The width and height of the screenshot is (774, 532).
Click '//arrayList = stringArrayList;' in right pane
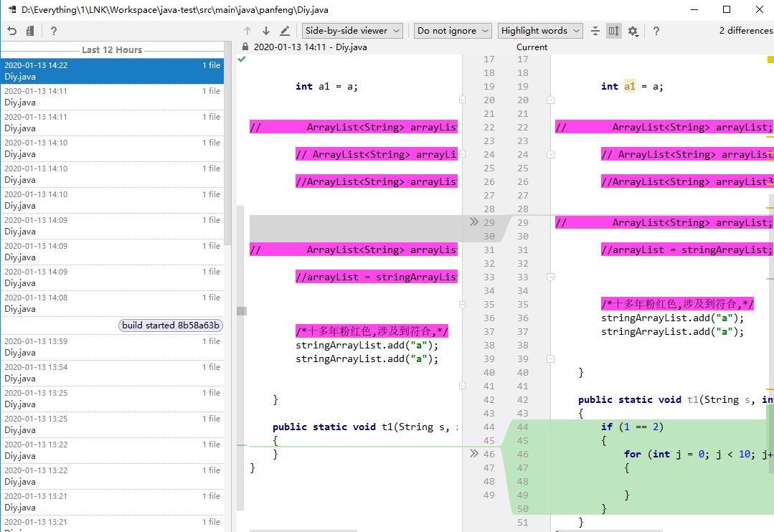pyautogui.click(x=686, y=250)
